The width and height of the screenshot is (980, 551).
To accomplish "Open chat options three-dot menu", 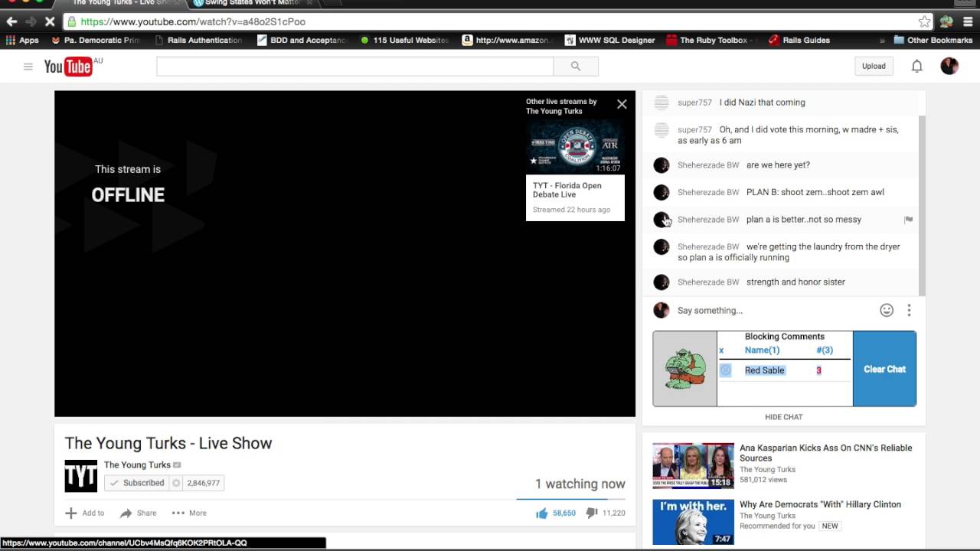I will [909, 310].
